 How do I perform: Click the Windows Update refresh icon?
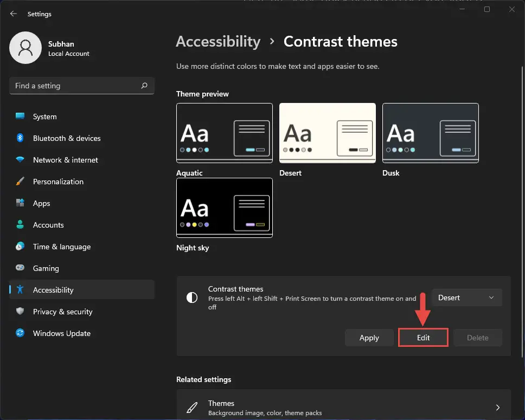click(20, 333)
